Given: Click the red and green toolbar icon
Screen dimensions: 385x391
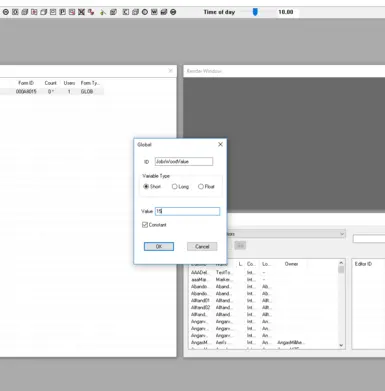Looking at the screenshot, I should [x=91, y=12].
